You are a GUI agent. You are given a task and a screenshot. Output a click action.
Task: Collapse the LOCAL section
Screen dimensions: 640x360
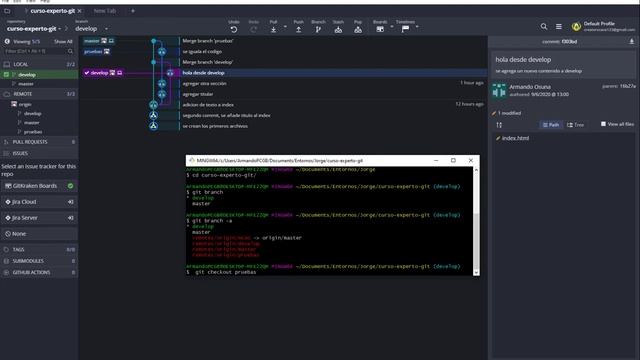tap(39, 64)
